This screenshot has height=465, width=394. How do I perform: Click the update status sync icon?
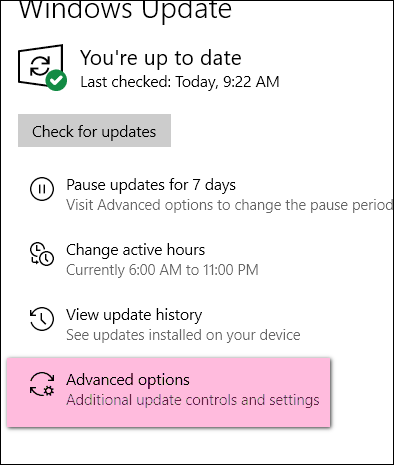(40, 65)
